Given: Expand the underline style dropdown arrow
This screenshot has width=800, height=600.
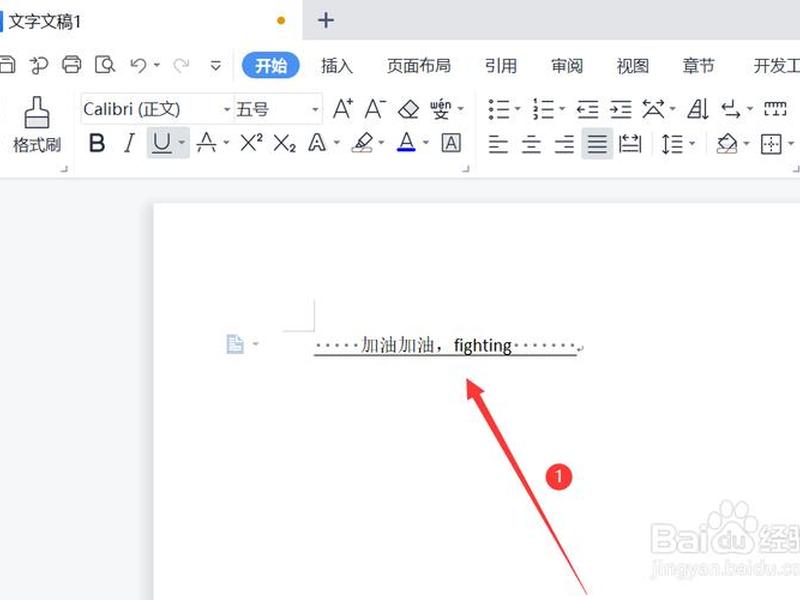Looking at the screenshot, I should [x=182, y=143].
